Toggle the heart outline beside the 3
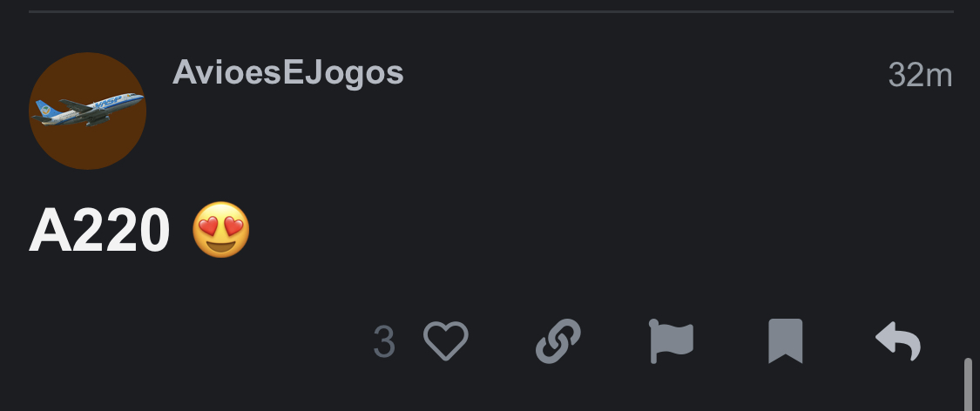The height and width of the screenshot is (411, 980). click(446, 341)
